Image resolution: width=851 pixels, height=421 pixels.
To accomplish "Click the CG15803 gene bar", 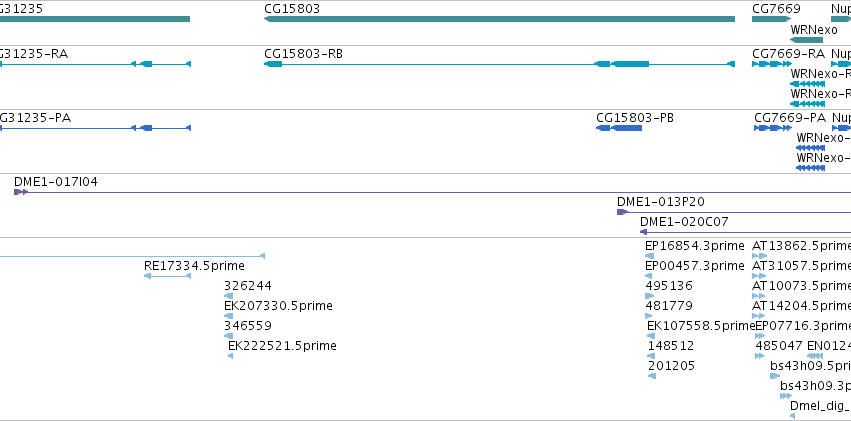I will coord(499,19).
